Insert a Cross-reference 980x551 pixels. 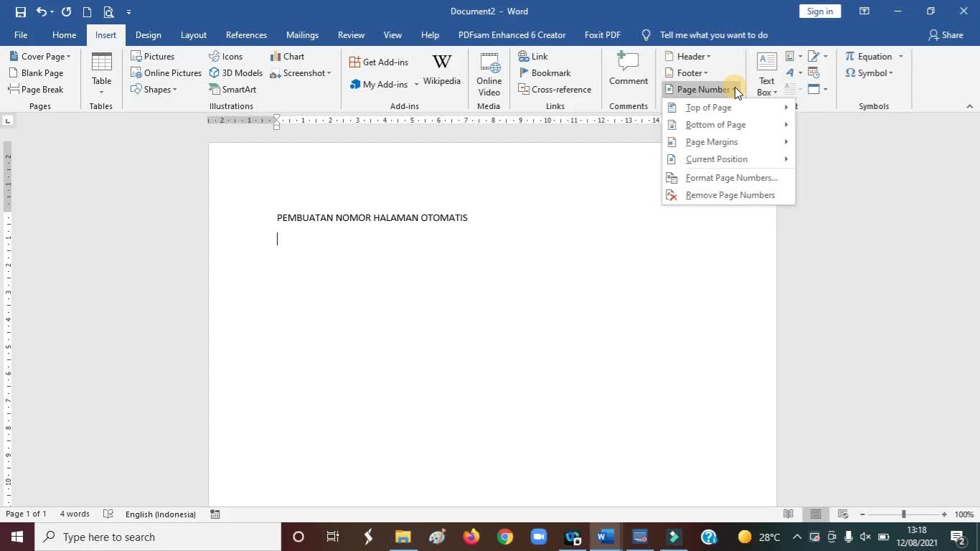coord(555,90)
